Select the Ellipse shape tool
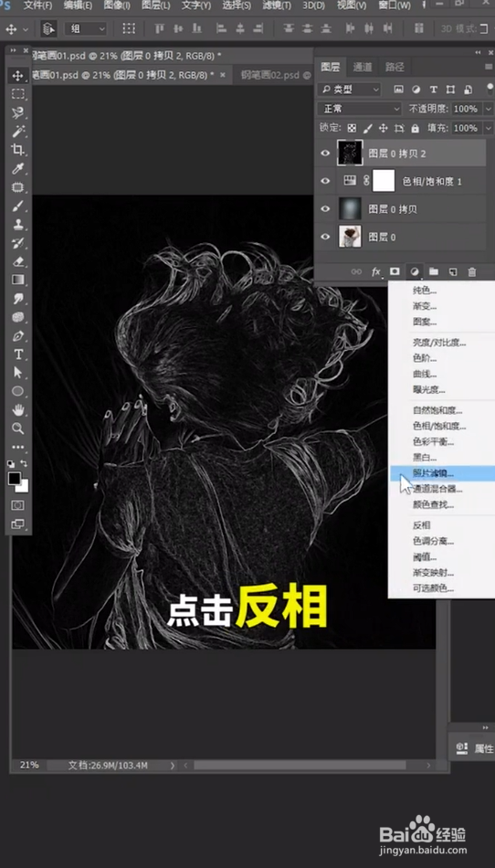This screenshot has width=495, height=868. point(18,391)
